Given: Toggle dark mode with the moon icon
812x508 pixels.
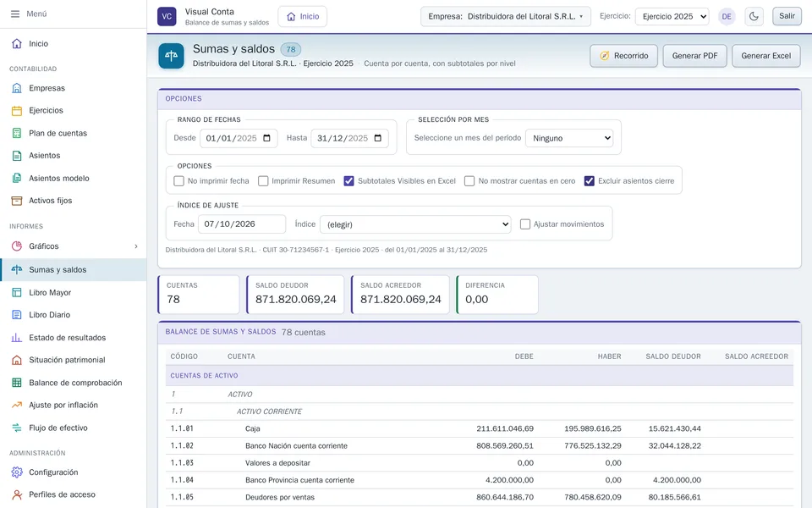Looking at the screenshot, I should click(x=754, y=16).
